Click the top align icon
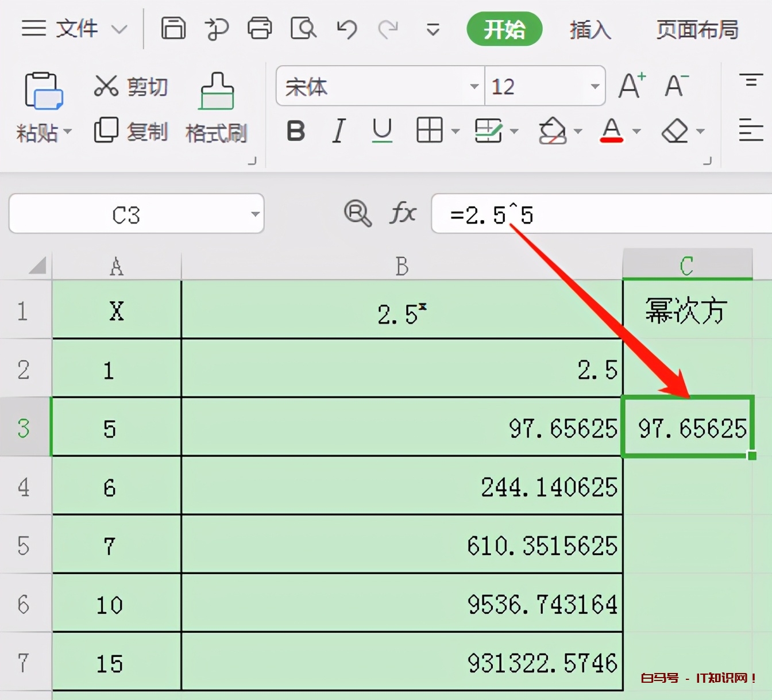Screen dimensions: 772x700 [751, 80]
